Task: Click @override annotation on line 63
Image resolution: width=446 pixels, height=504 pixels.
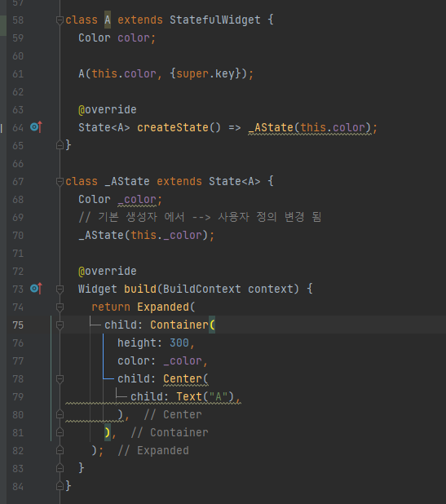Action: (108, 110)
